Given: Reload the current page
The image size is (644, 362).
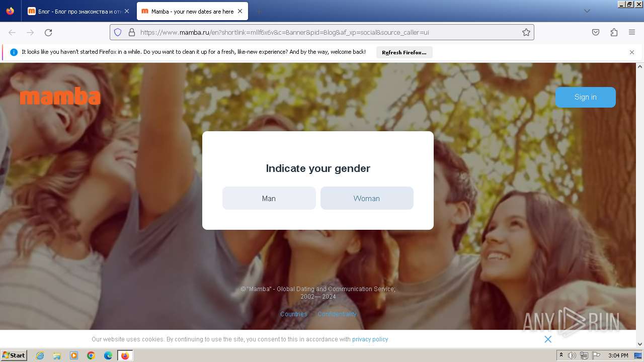Looking at the screenshot, I should tap(48, 32).
